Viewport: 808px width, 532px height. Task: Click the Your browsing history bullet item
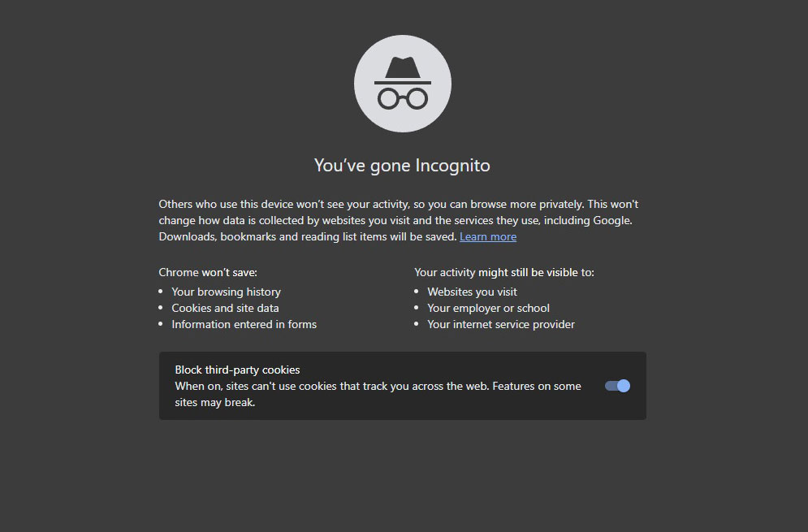tap(226, 292)
